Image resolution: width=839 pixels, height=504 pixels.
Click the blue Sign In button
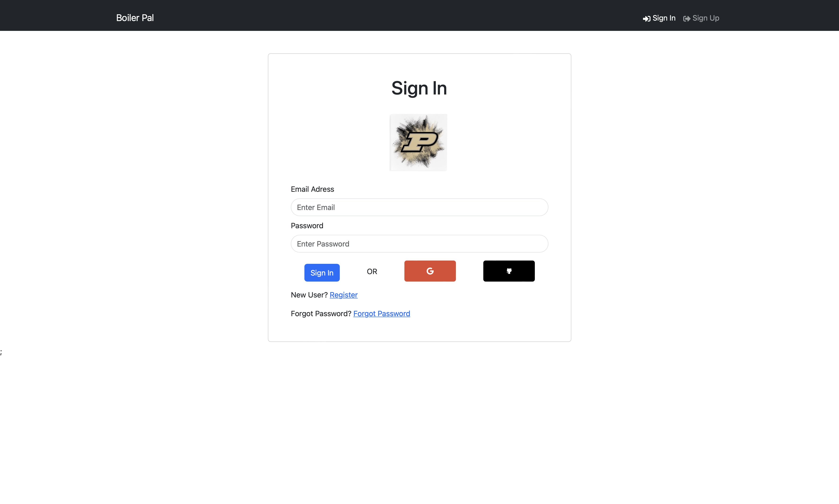pos(322,273)
